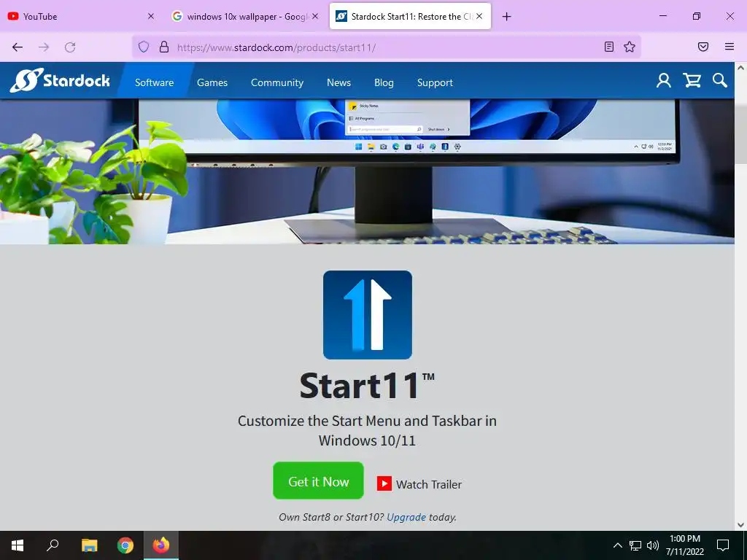Screen dimensions: 747x560
Task: Click the Start11 product logo image
Action: point(368,315)
